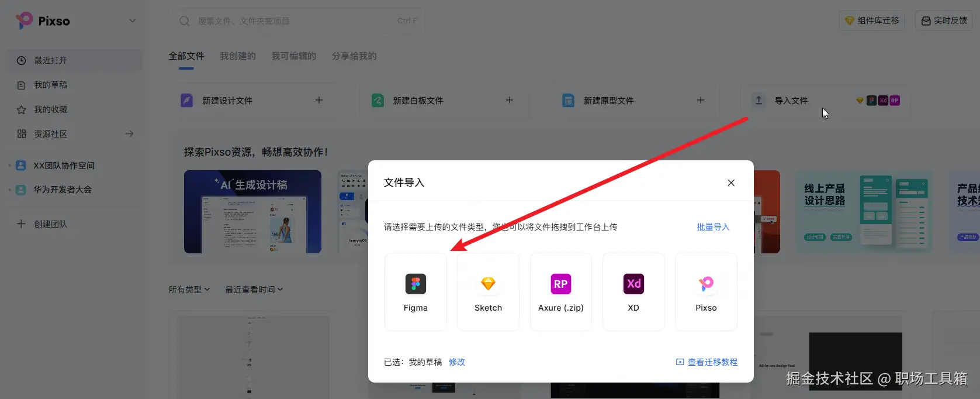Switch to the 我可编辑的 tab
980x399 pixels.
tap(294, 56)
